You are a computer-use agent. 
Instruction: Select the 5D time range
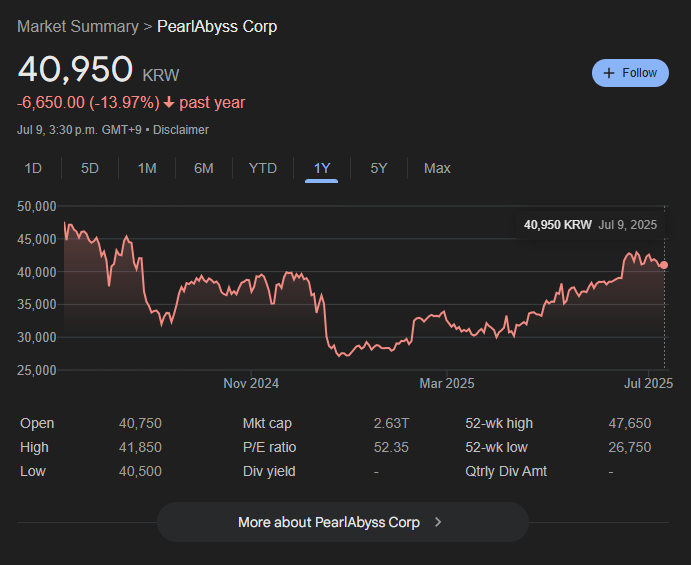tap(90, 168)
